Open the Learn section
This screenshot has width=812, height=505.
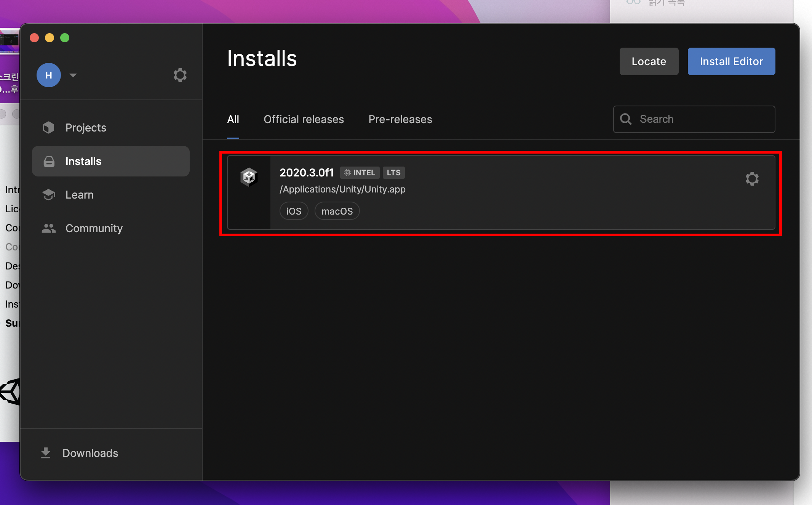click(79, 195)
